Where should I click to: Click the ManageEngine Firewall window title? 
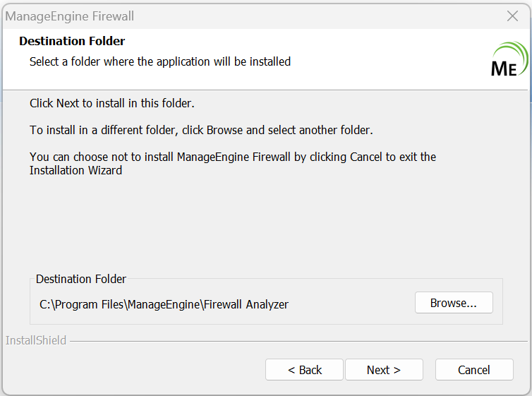coord(69,16)
